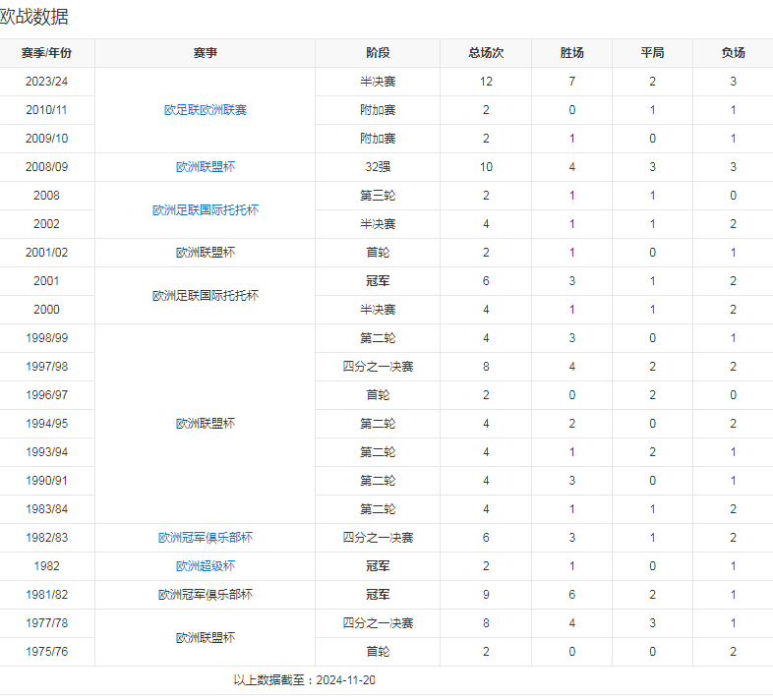Open the 欧足联欧洲联赛 competition link
Viewport: 773px width, 700px height.
click(x=205, y=110)
